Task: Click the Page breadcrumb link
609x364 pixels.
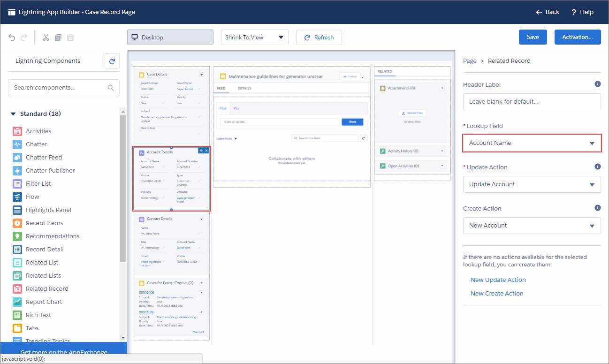Action: pos(470,61)
